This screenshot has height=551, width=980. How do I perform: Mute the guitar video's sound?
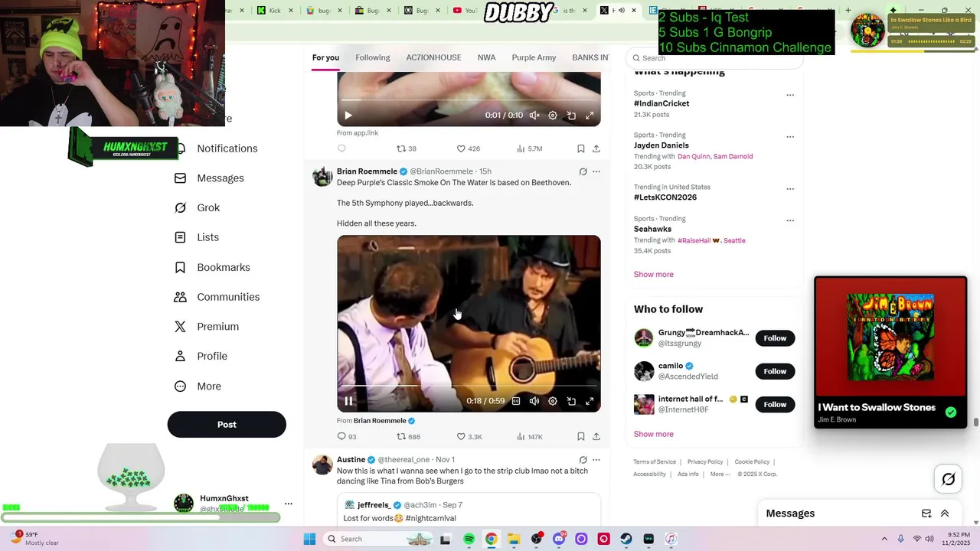(x=534, y=401)
